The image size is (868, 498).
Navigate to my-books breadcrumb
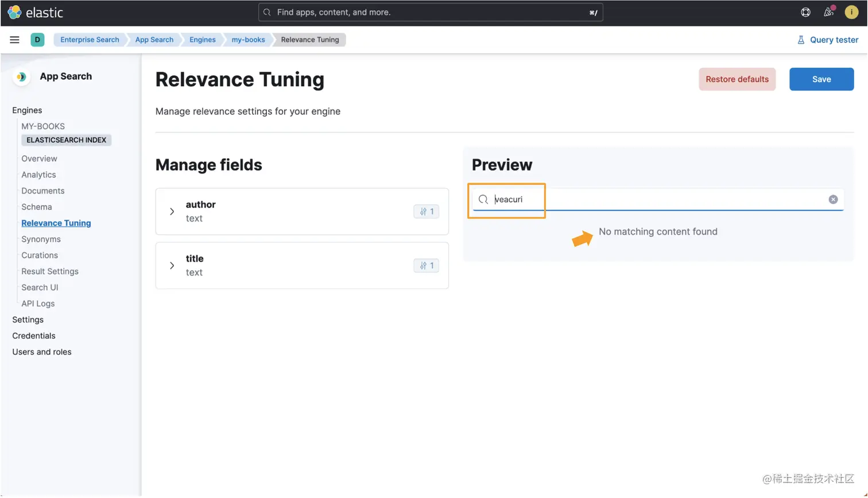[x=248, y=40]
